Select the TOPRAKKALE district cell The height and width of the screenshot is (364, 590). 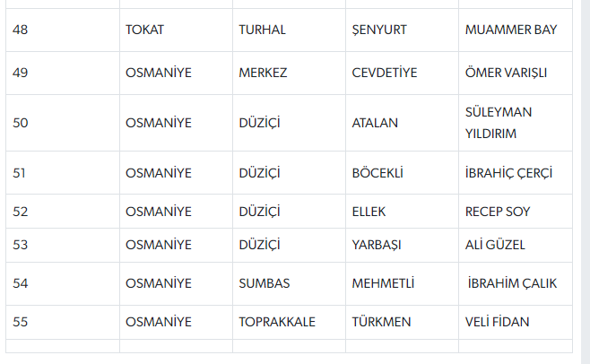point(289,322)
